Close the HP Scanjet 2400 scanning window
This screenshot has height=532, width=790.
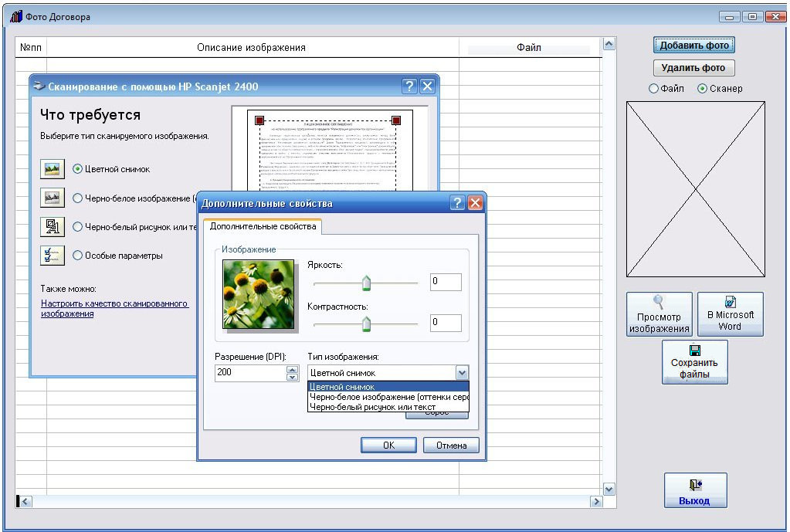(x=427, y=86)
